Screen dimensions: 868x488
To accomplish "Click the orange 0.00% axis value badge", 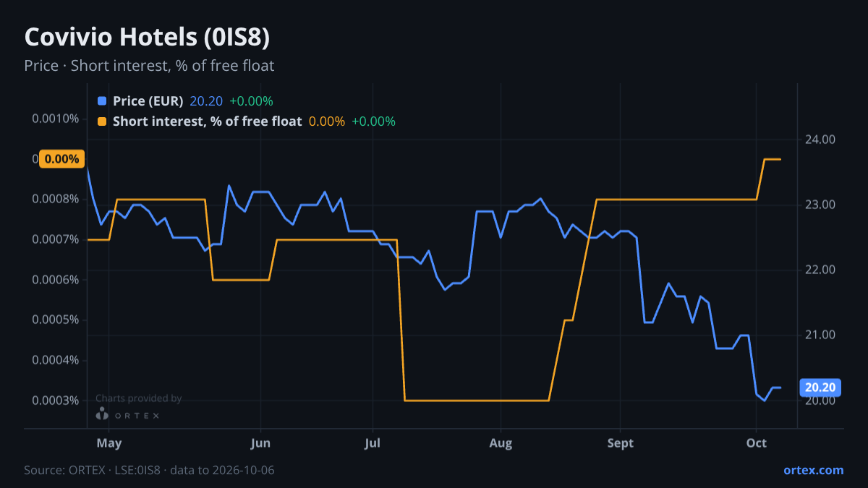I will point(61,159).
